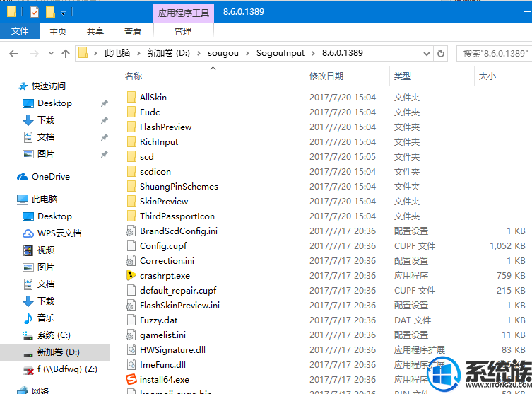Sort by the 大小 column header
This screenshot has height=394, width=532.
click(487, 76)
